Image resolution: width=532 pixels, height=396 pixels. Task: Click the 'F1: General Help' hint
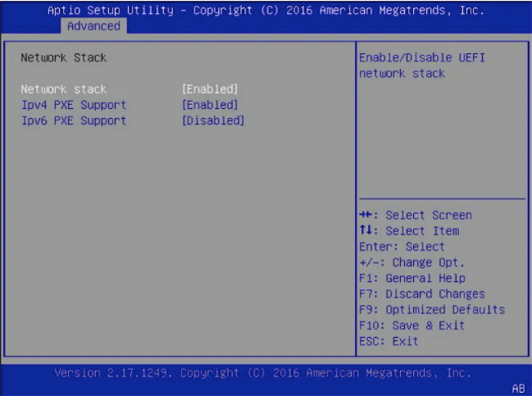(x=412, y=278)
